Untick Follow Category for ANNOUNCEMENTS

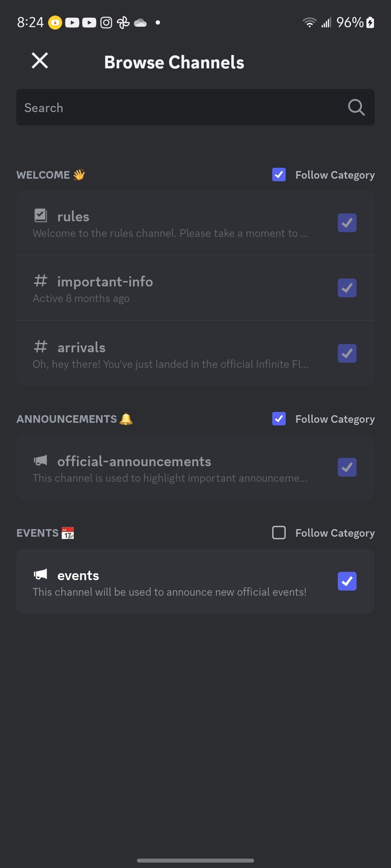pos(279,419)
